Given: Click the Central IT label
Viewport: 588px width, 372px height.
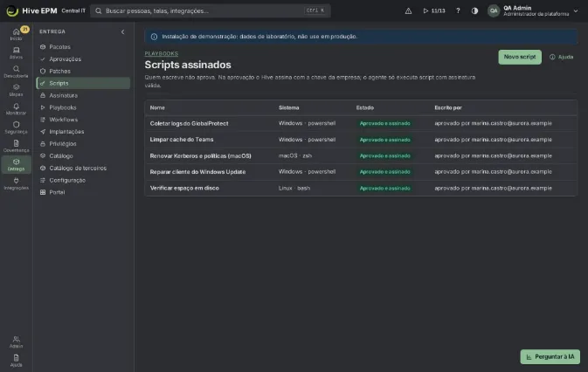Looking at the screenshot, I should tap(73, 10).
